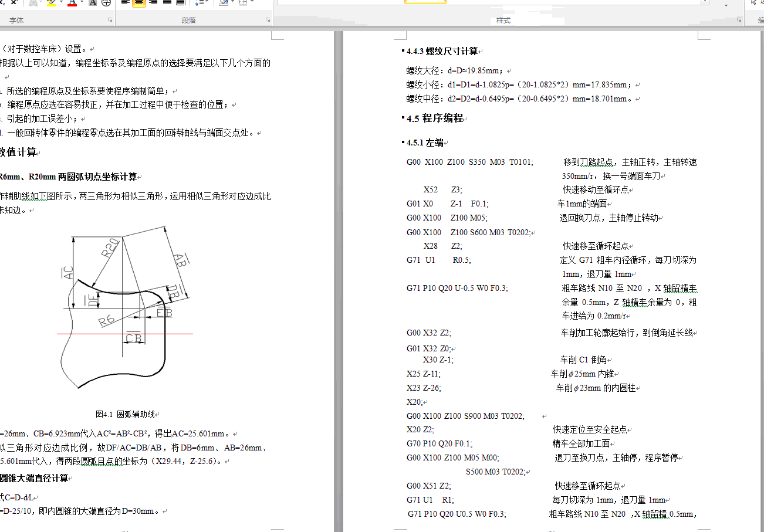Click code line G00 X51 Z2
This screenshot has width=764, height=532.
(x=428, y=486)
